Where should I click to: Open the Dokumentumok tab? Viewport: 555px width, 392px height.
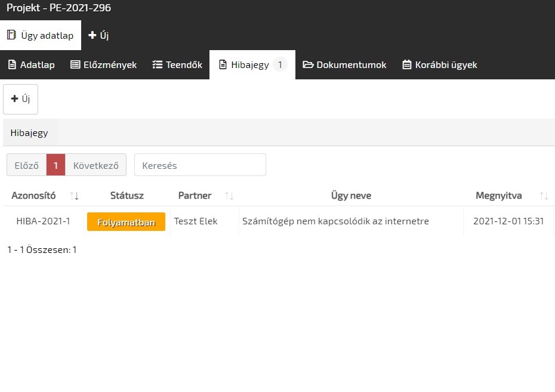344,64
